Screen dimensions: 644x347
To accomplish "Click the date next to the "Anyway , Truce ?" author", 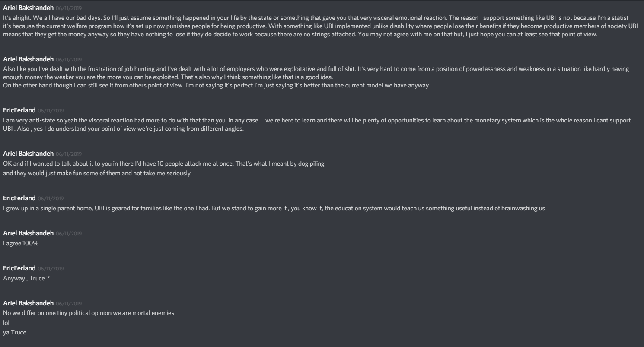I will pos(51,269).
